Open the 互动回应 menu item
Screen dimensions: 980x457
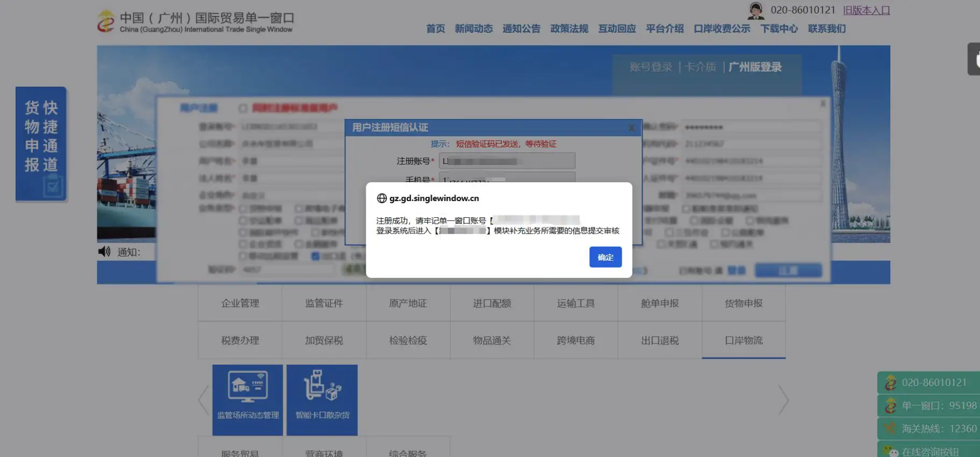617,28
